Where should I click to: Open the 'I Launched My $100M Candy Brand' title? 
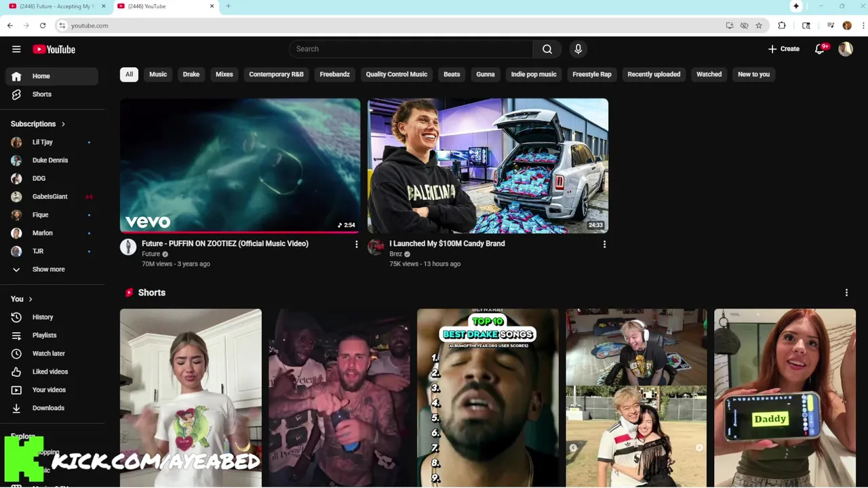click(x=447, y=244)
